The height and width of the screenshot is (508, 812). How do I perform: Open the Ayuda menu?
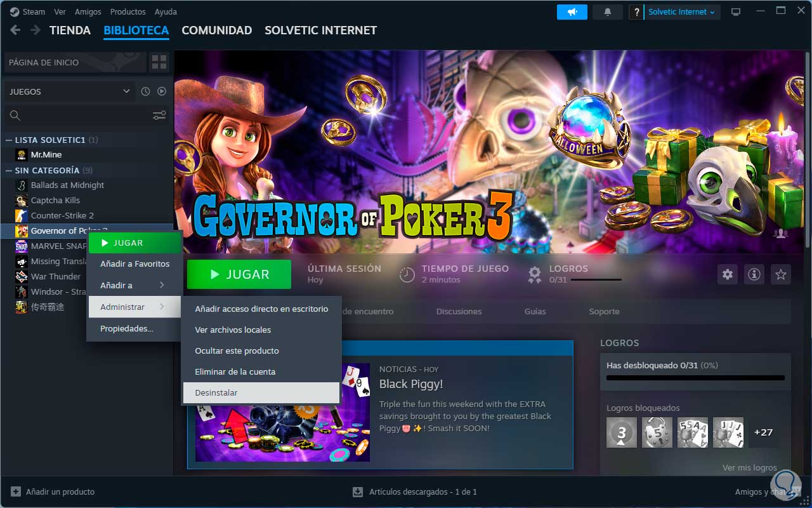(x=166, y=11)
